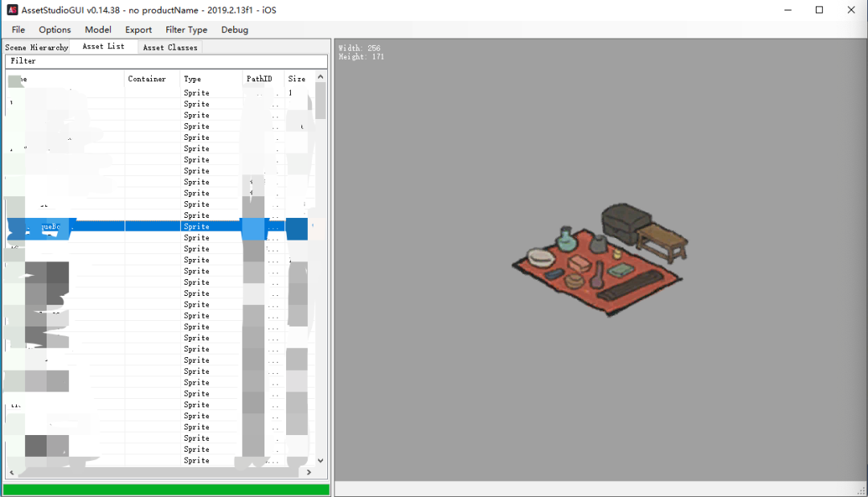Click the green progress bar at bottom
The width and height of the screenshot is (868, 497).
pos(166,489)
